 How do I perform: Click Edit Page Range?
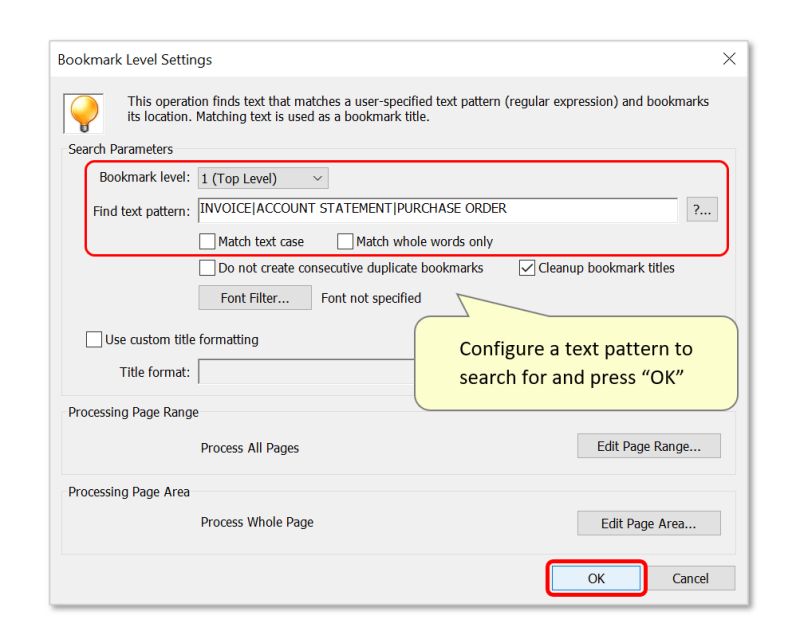(x=649, y=444)
